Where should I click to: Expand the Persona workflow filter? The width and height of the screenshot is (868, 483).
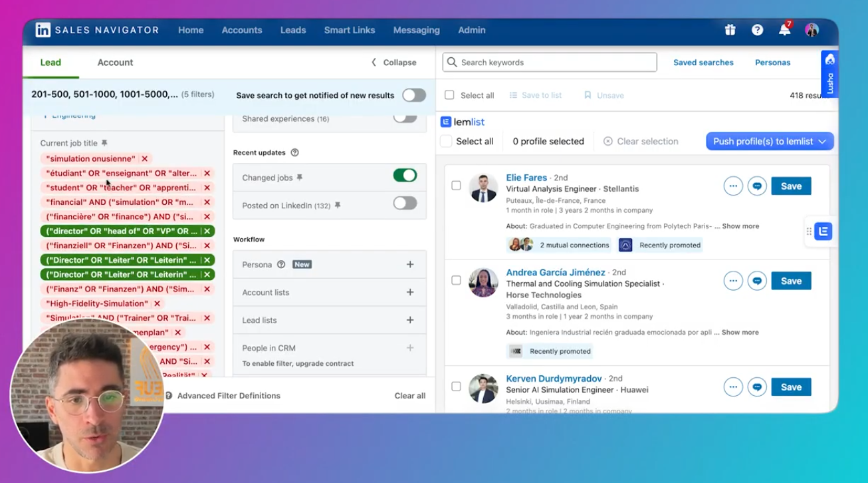point(410,264)
